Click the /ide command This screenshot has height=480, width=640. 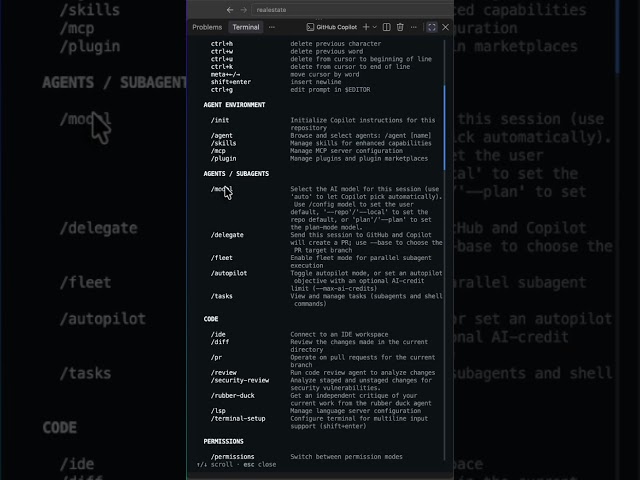218,335
